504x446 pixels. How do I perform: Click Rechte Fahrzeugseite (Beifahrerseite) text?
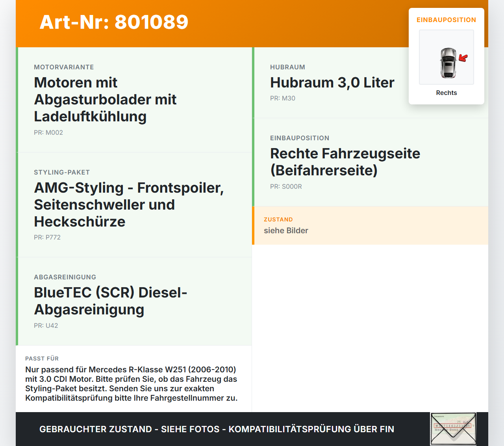(345, 162)
